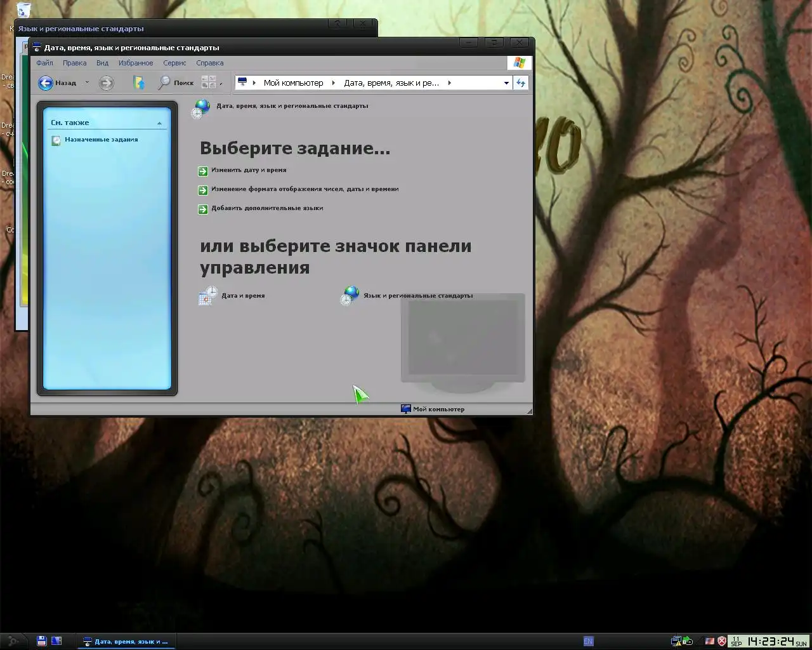Viewport: 812px width, 650px height.
Task: Click the folder up icon in toolbar
Action: [x=139, y=83]
